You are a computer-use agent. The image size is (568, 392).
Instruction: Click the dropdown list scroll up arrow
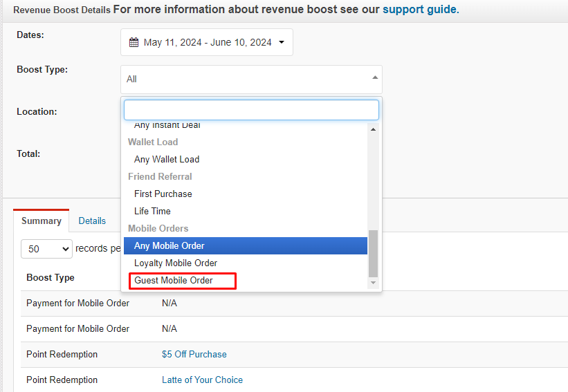pos(373,129)
